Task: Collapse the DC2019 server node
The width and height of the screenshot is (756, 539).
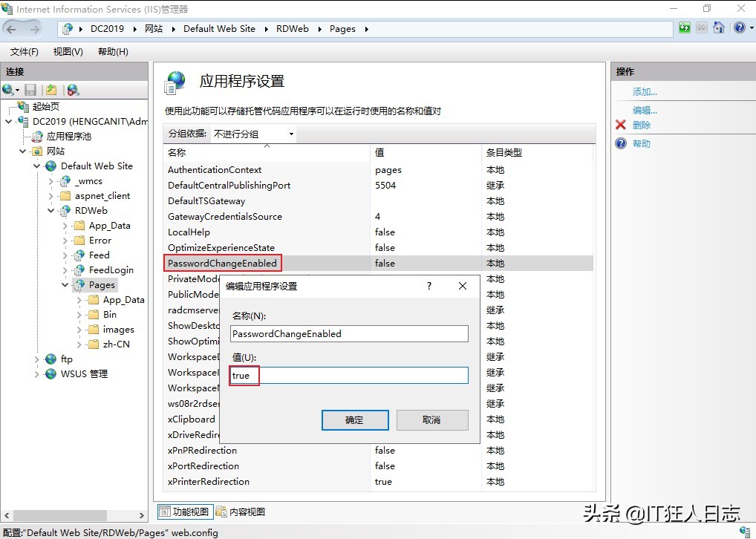Action: tap(9, 122)
